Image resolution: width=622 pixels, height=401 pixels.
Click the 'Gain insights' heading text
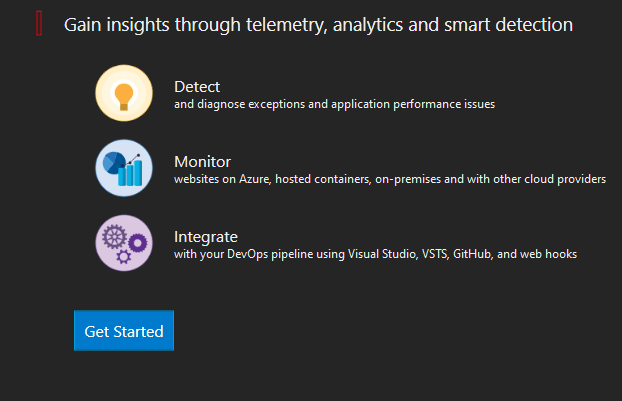click(318, 24)
